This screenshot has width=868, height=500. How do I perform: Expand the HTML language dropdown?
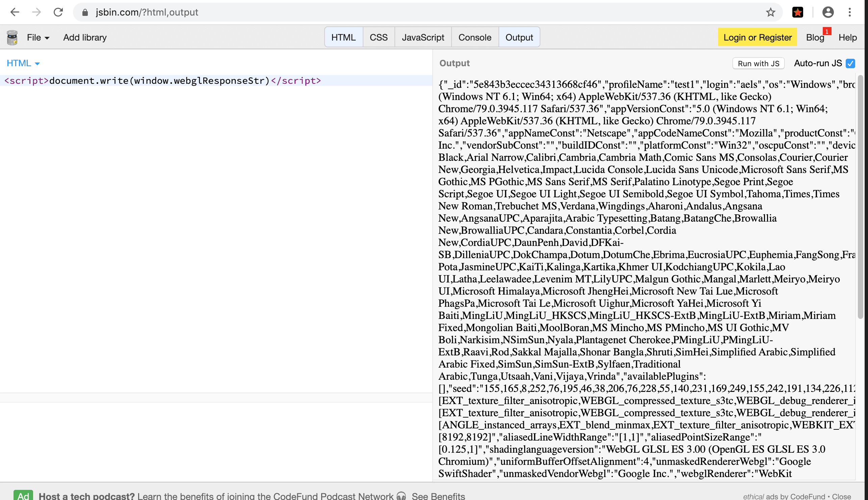[x=23, y=63]
